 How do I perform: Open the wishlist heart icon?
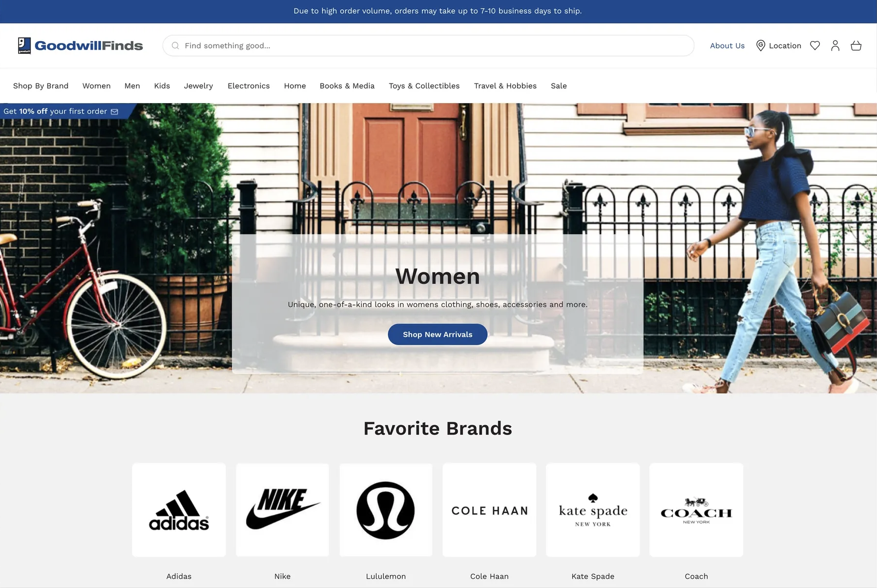[814, 45]
